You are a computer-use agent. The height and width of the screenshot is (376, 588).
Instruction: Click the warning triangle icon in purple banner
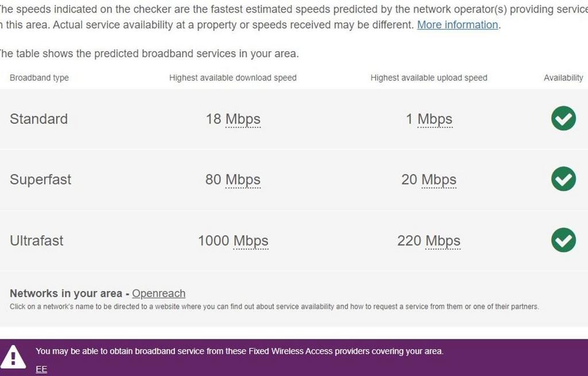click(13, 357)
